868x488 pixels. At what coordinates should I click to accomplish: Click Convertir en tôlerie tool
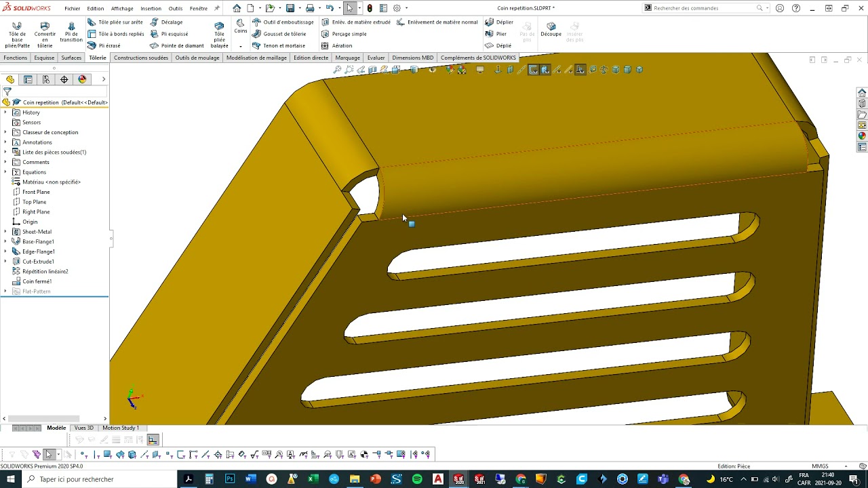coord(45,34)
